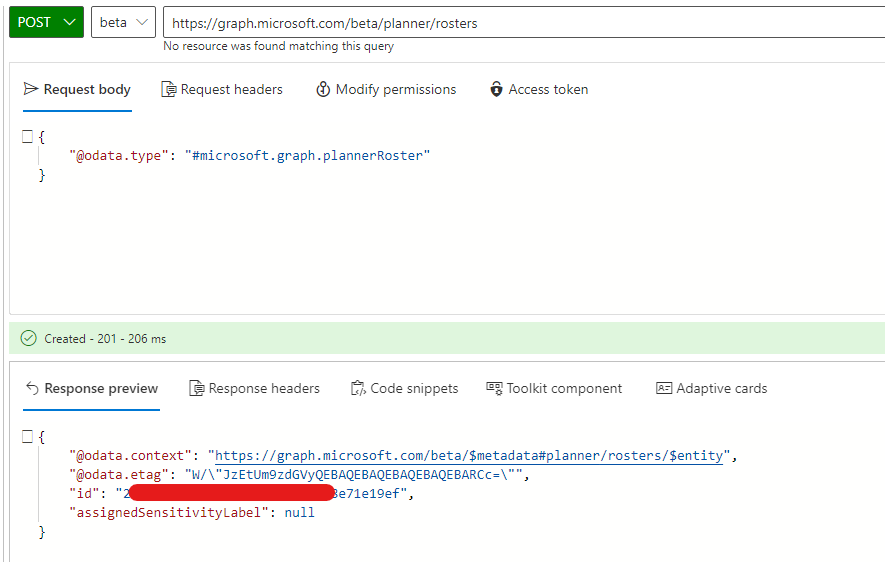
Task: Follow the @odata.context metadata link
Action: 469,456
